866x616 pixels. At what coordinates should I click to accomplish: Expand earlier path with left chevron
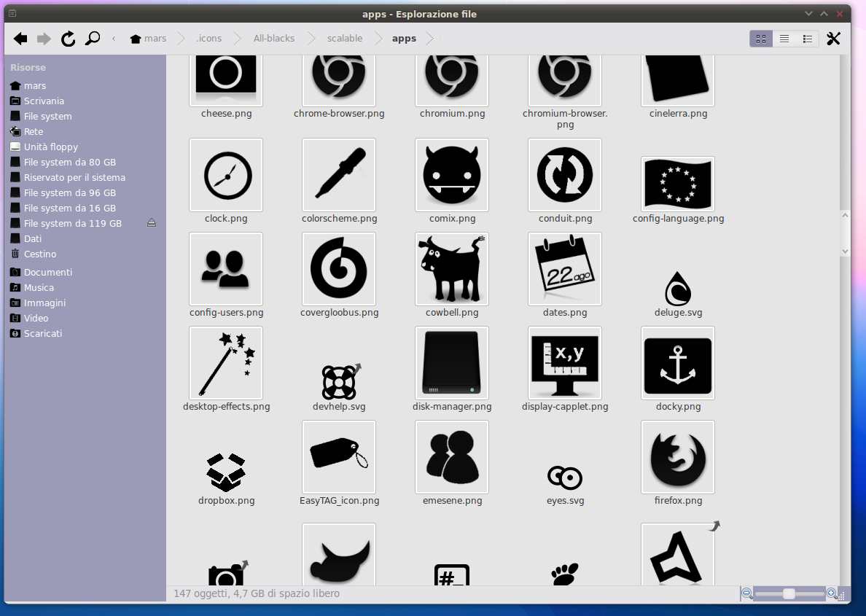[114, 39]
